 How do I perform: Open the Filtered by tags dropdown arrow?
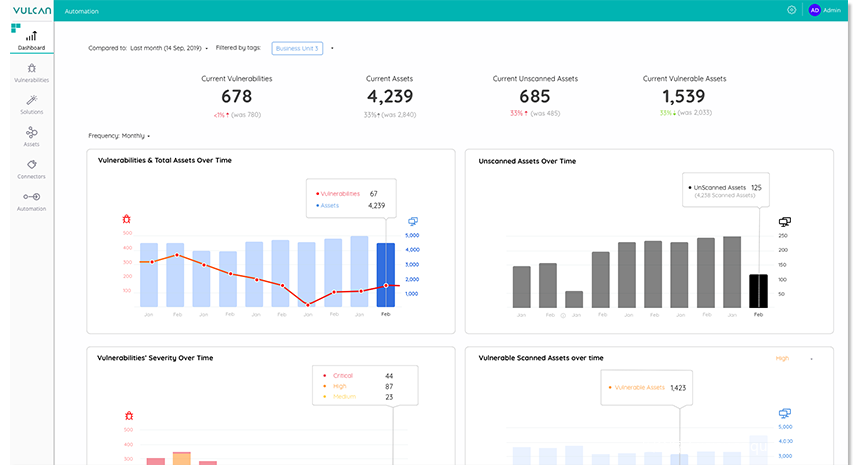(x=332, y=48)
